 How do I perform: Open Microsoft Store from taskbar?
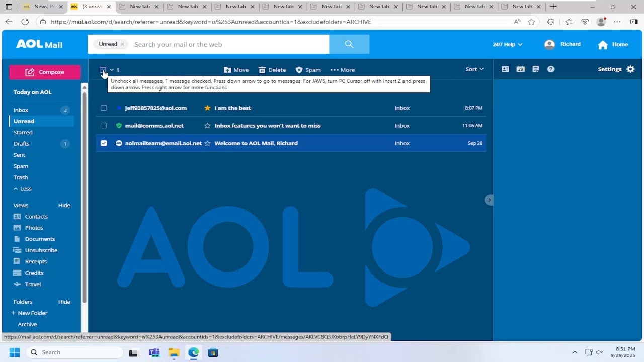coord(213,352)
